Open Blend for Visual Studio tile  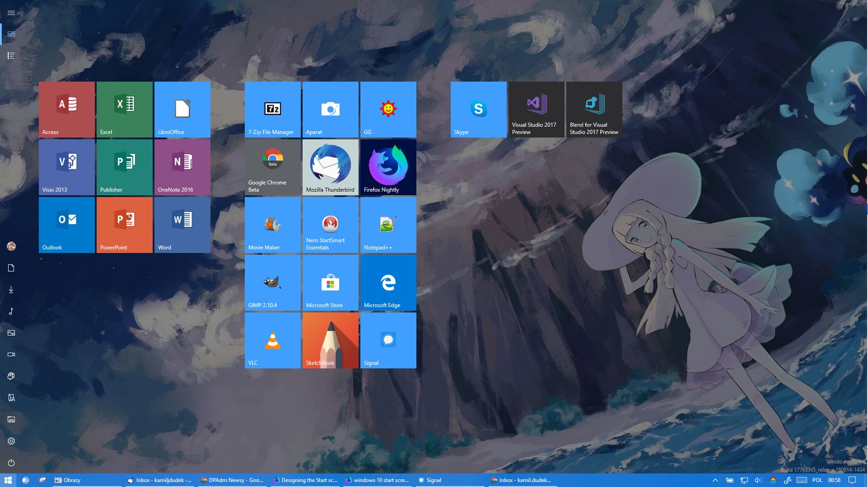(594, 109)
